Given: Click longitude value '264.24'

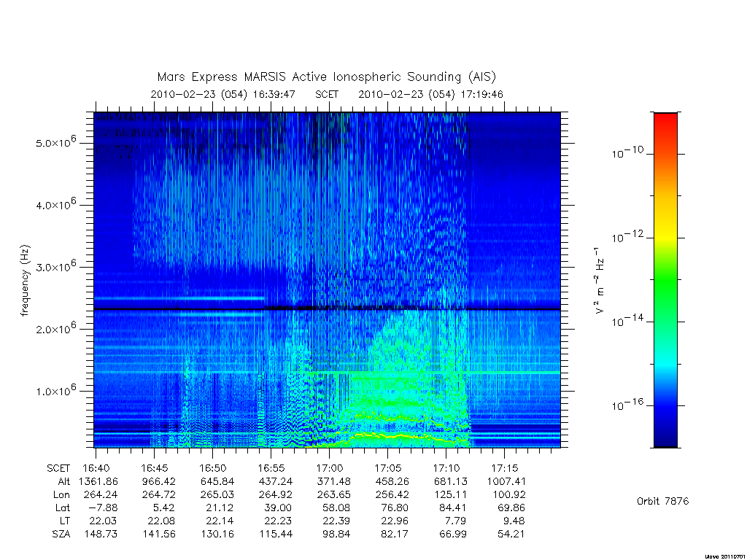Looking at the screenshot, I should (x=101, y=495).
